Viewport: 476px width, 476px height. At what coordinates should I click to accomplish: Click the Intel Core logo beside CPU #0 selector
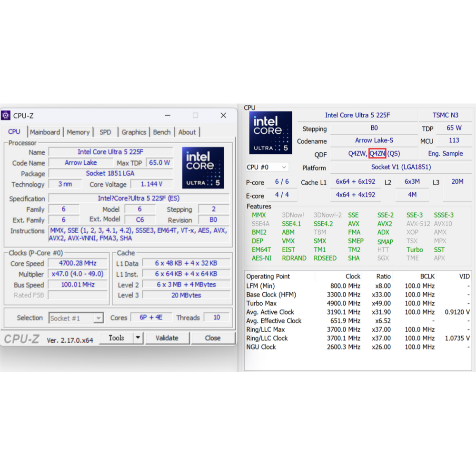[270, 132]
